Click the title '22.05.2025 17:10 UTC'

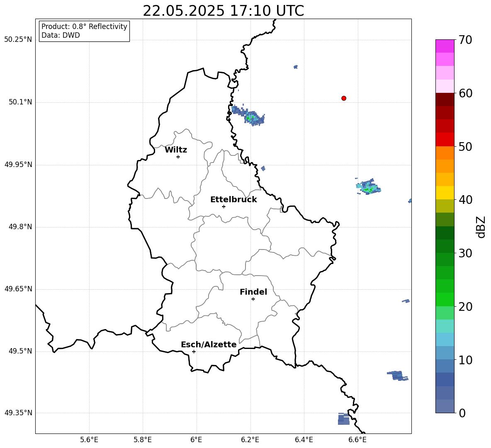coord(223,11)
